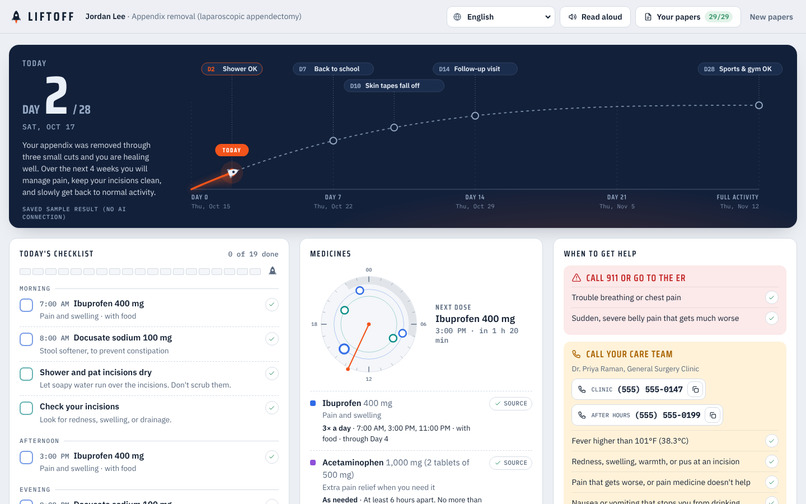Viewport: 806px width, 504px height.
Task: Click the 'FULL ACTIVITY' axis label
Action: pyautogui.click(x=737, y=197)
